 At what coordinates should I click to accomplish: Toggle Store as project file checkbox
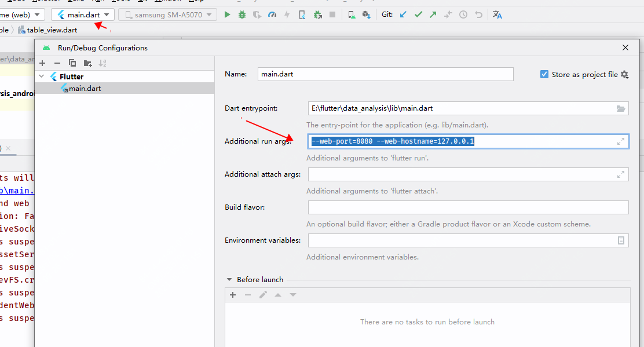coord(544,74)
